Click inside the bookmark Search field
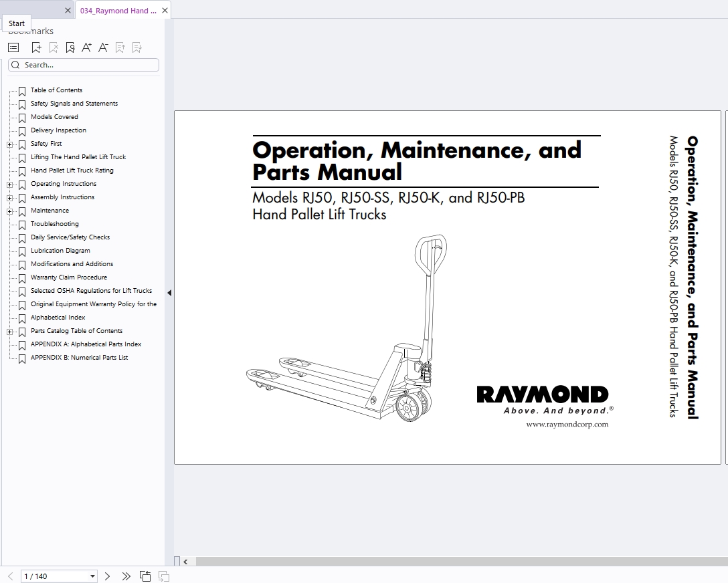The height and width of the screenshot is (583, 728). click(83, 64)
